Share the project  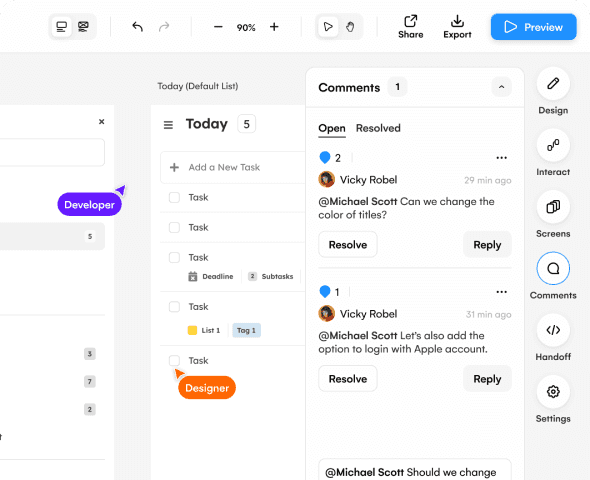point(411,27)
